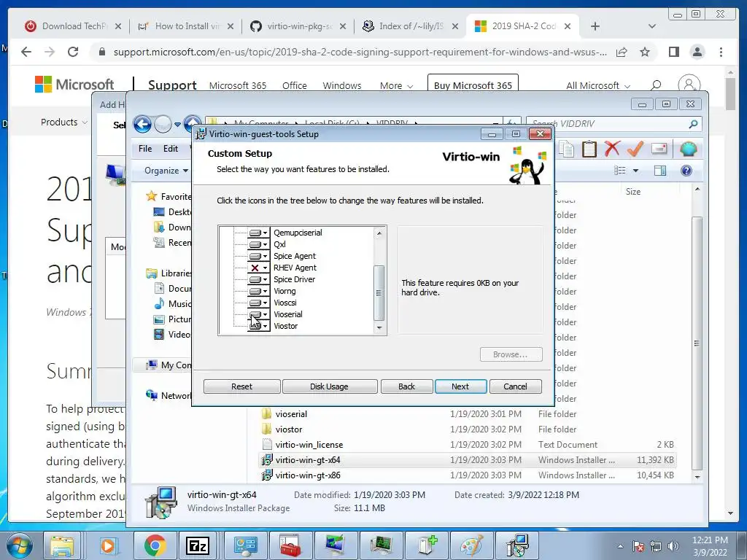Bookmark this page with the star icon
The width and height of the screenshot is (747, 560).
tap(645, 52)
